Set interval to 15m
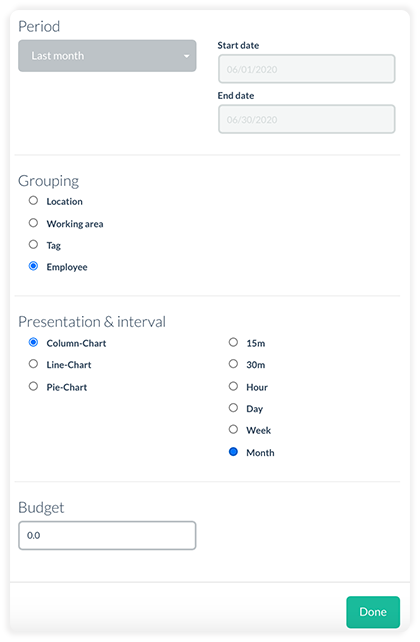This screenshot has width=420, height=642. coord(233,342)
